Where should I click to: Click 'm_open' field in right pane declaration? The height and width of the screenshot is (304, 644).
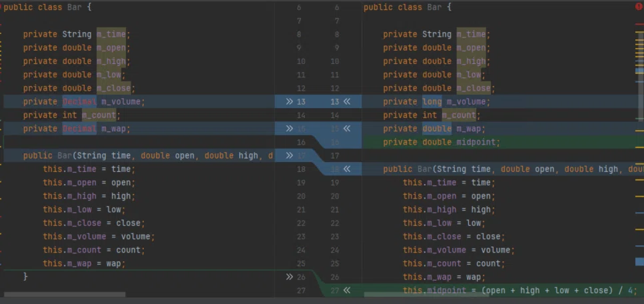471,48
